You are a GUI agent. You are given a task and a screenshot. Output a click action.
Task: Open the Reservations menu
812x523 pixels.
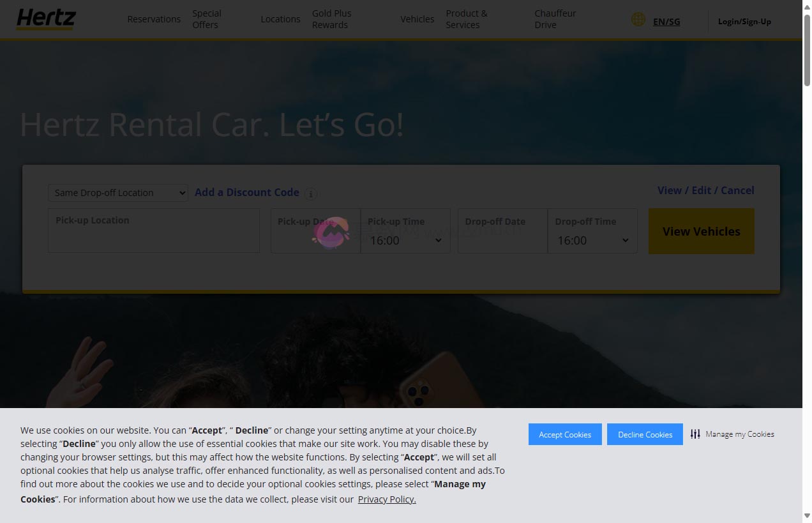(154, 19)
